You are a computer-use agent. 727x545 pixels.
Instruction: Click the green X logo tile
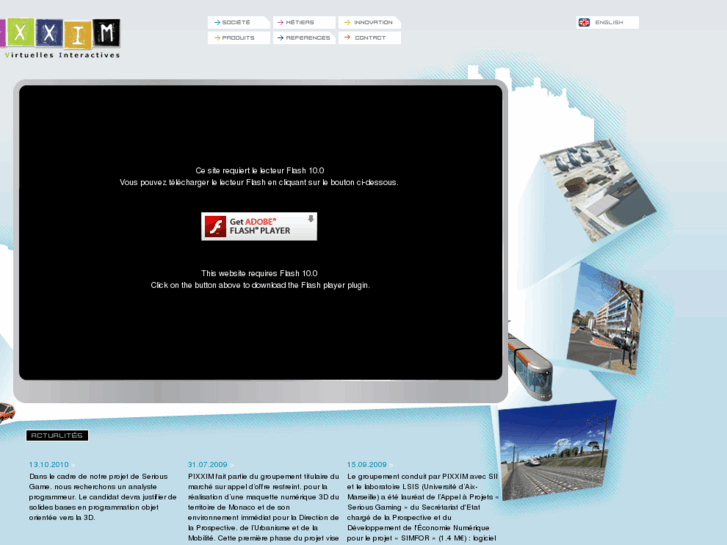19,32
